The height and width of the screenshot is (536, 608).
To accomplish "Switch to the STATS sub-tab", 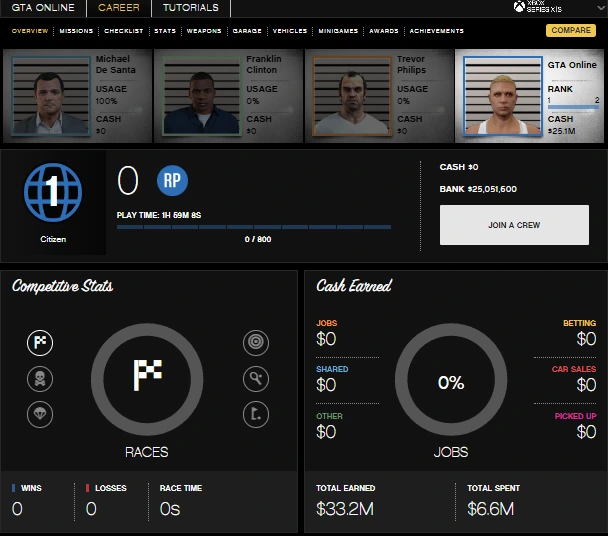I will (x=165, y=31).
